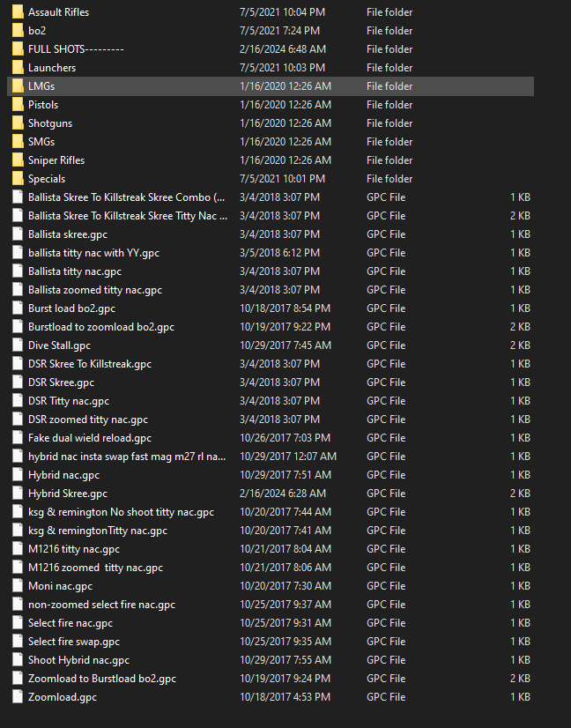Click the file icon for Burst load bo2.gpc
This screenshot has width=571, height=728.
point(18,308)
